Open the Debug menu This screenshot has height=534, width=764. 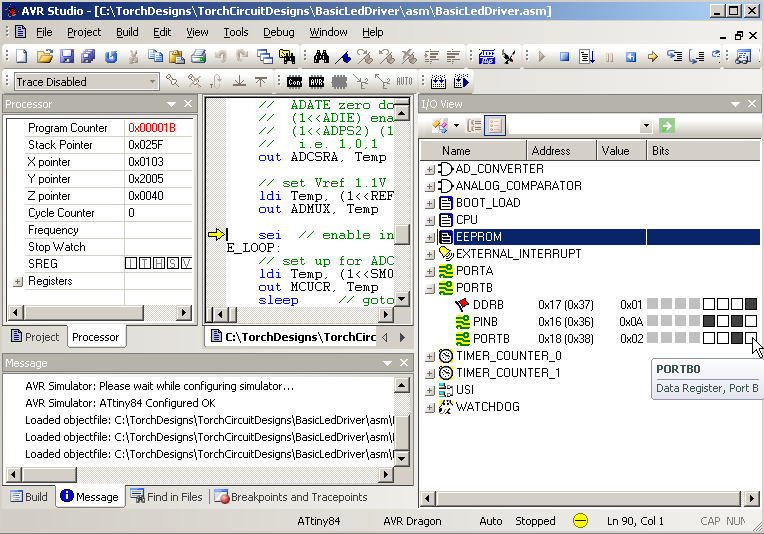coord(278,32)
